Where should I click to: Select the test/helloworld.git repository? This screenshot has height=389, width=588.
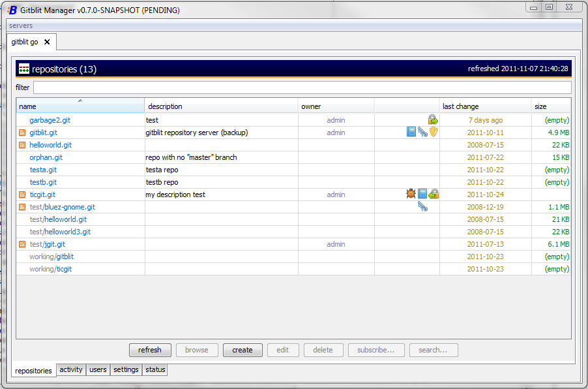pyautogui.click(x=58, y=219)
